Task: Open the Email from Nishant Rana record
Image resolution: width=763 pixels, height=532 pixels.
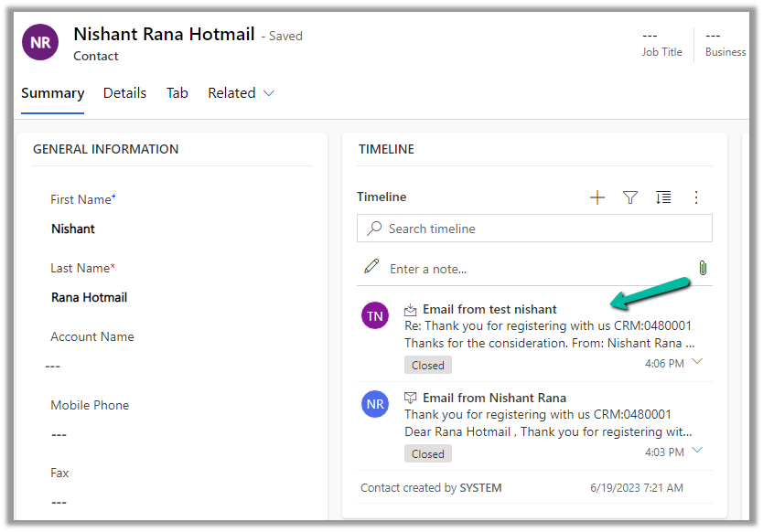Action: point(494,398)
